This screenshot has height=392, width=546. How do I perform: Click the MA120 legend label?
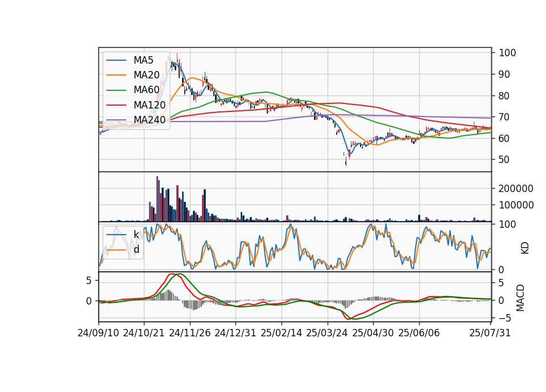(x=150, y=105)
